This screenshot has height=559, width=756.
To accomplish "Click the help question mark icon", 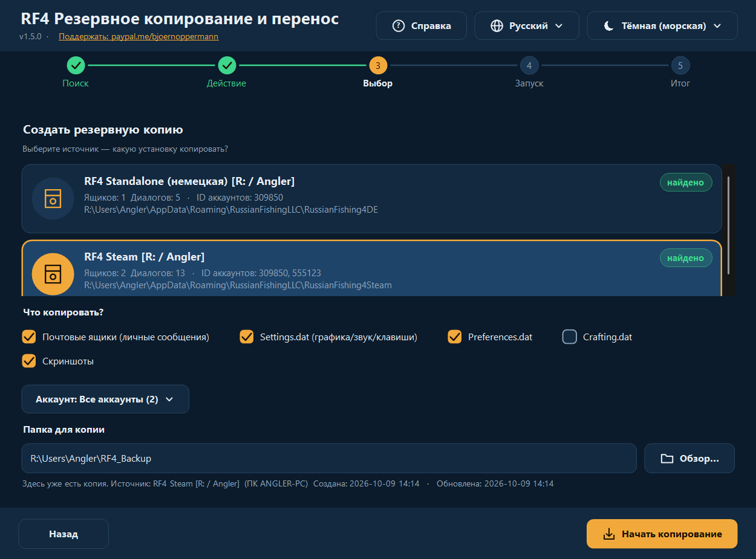I will tap(399, 26).
